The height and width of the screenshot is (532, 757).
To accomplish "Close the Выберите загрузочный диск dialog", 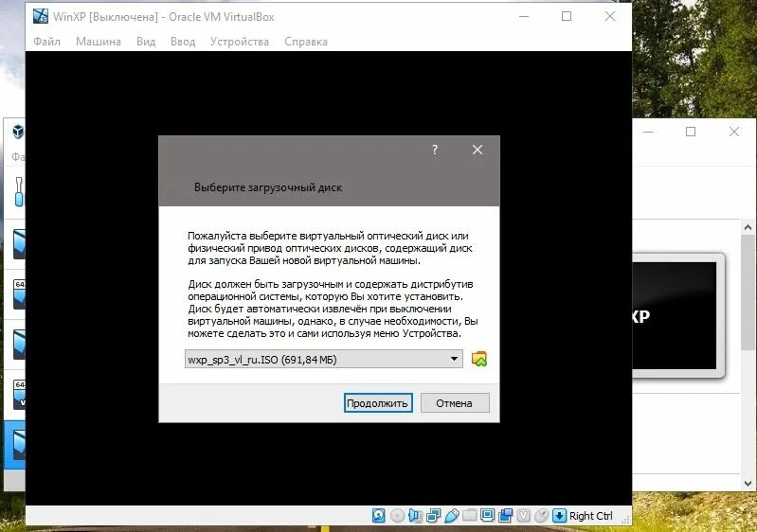I will (477, 150).
